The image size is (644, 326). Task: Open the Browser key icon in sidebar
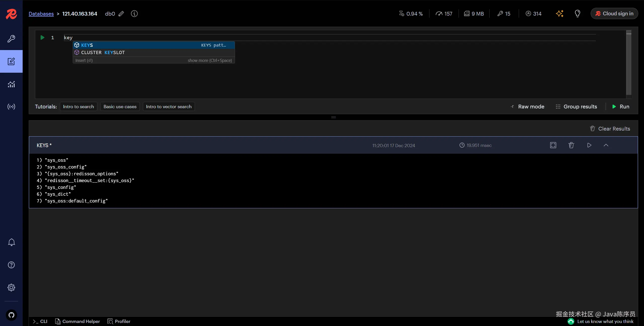11,38
